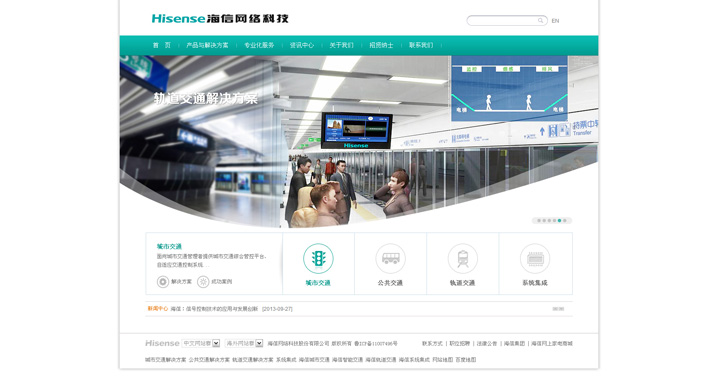Screen dimensions: 718x377
Task: Open the 海信智能交通 footer link
Action: point(348,360)
